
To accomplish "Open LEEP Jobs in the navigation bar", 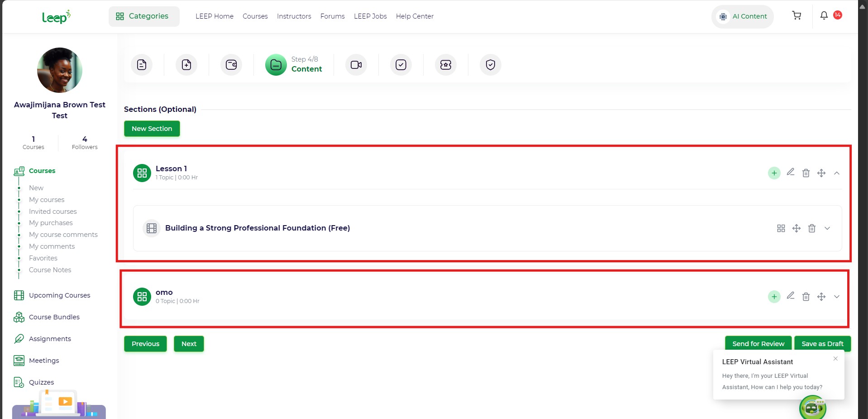I will coord(370,16).
